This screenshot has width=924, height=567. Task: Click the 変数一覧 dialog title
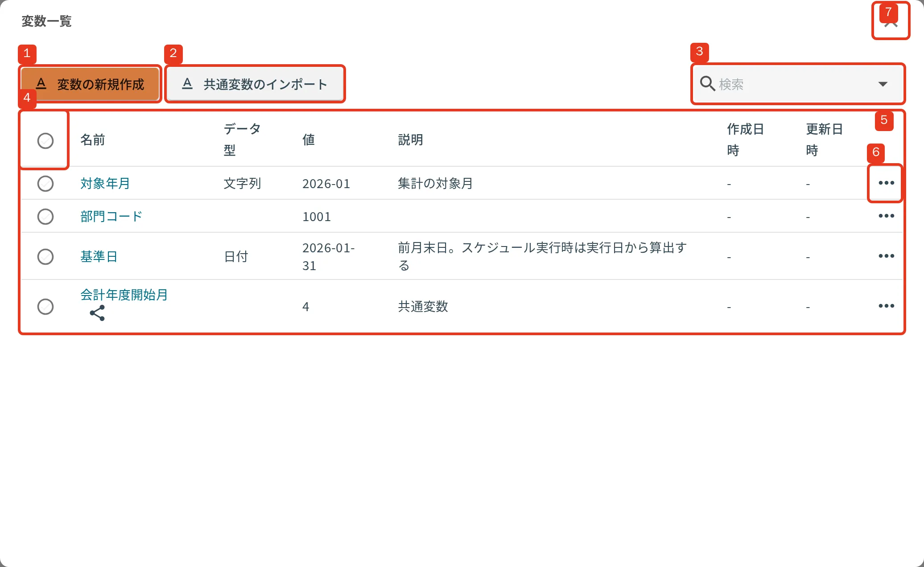click(x=46, y=21)
